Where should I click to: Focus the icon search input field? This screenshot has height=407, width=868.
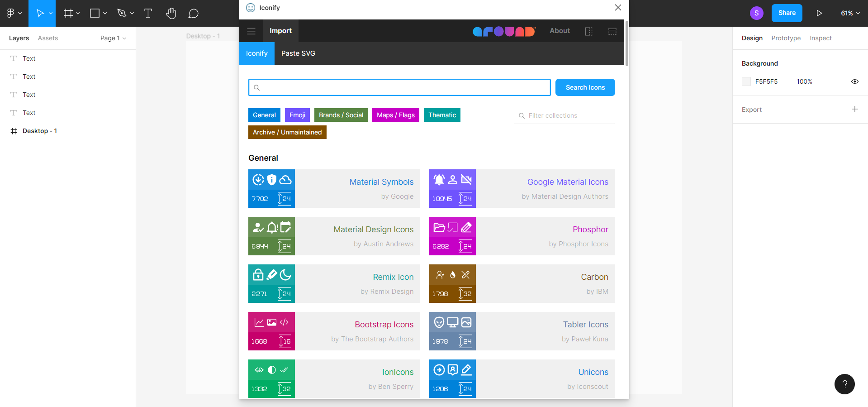click(x=399, y=87)
